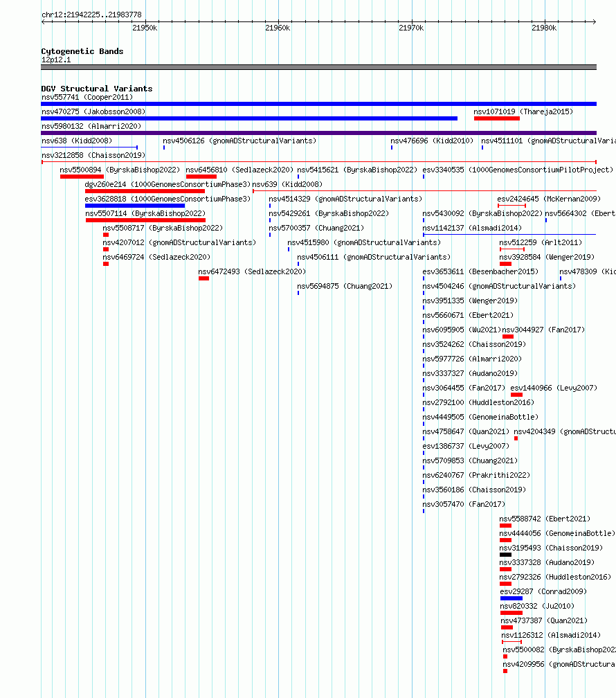The height and width of the screenshot is (698, 616).
Task: Click the nsv4449505 (GenomeinaBottle) label
Action: 481,417
